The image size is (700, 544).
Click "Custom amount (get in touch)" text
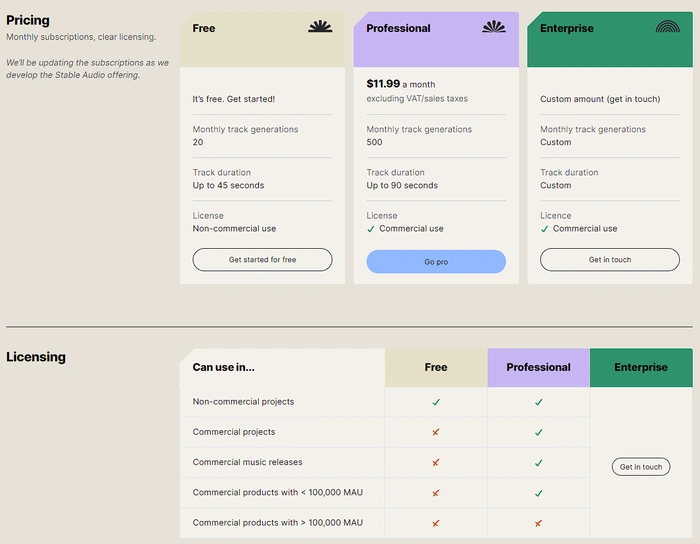(600, 99)
